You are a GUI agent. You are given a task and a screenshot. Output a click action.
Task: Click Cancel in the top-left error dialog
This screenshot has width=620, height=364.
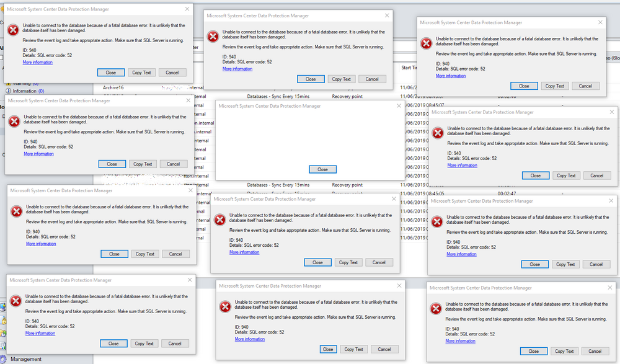(x=172, y=73)
